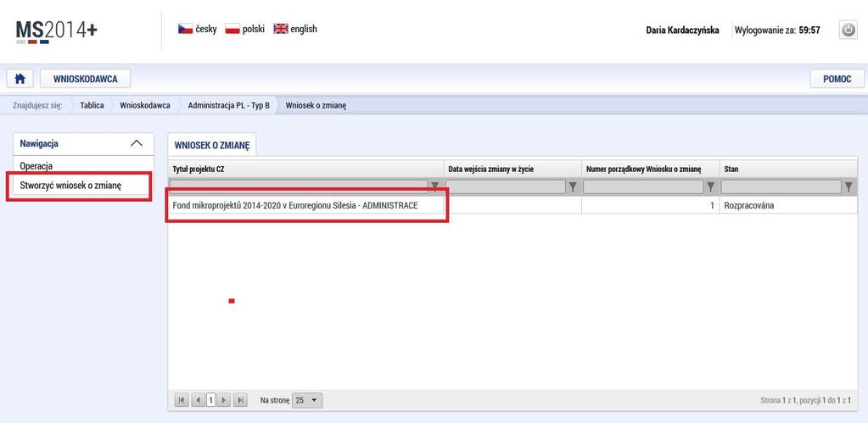
Task: Go to last page in pager
Action: [x=239, y=400]
